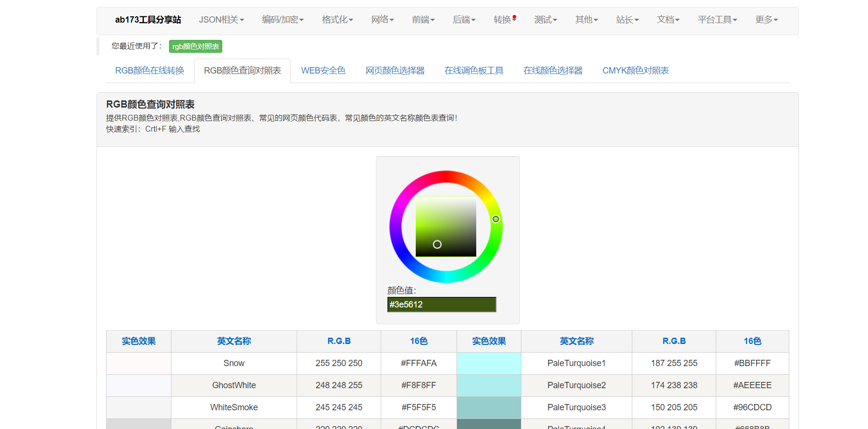Click the PaleTurquoise2 color swatch cell
Image resolution: width=868 pixels, height=429 pixels.
point(489,385)
